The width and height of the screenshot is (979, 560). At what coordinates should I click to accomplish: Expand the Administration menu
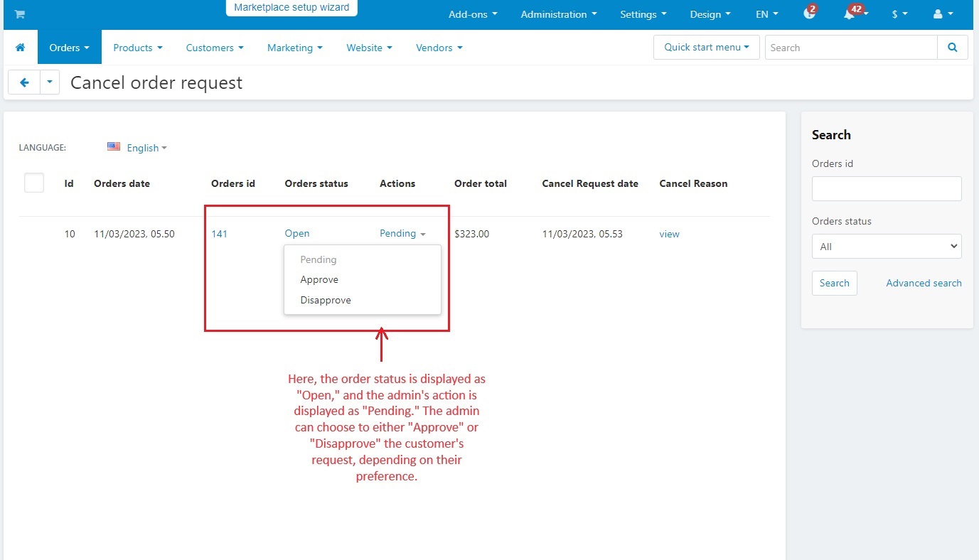(559, 14)
